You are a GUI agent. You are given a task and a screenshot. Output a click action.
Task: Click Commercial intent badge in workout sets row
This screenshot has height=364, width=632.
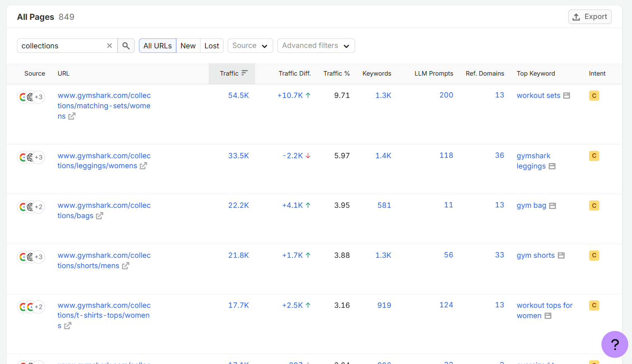pos(594,96)
